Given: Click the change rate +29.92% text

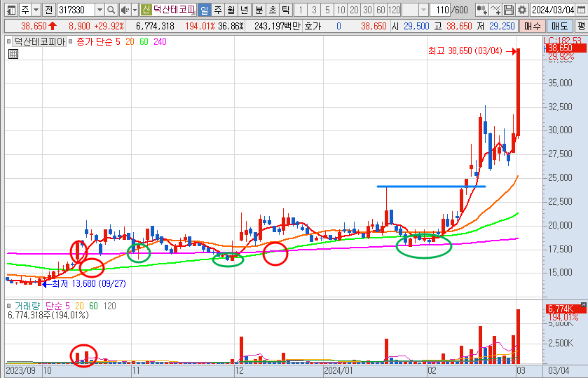Looking at the screenshot, I should coord(109,26).
